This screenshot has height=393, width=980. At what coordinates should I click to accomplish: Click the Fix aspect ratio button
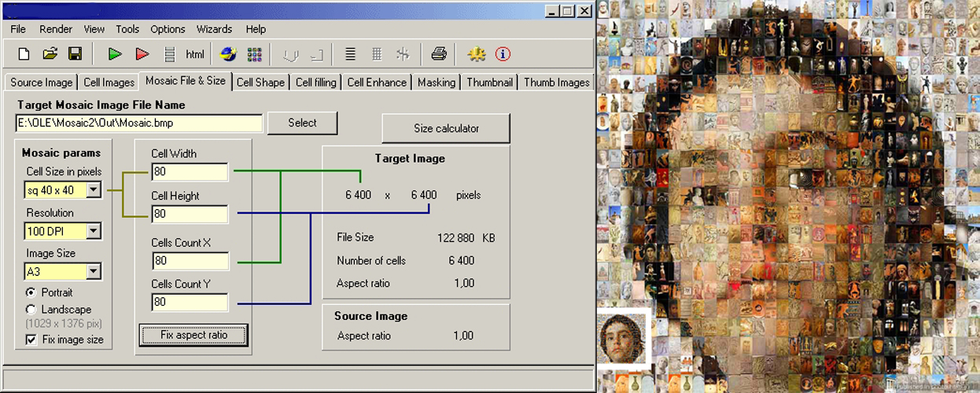[x=193, y=335]
